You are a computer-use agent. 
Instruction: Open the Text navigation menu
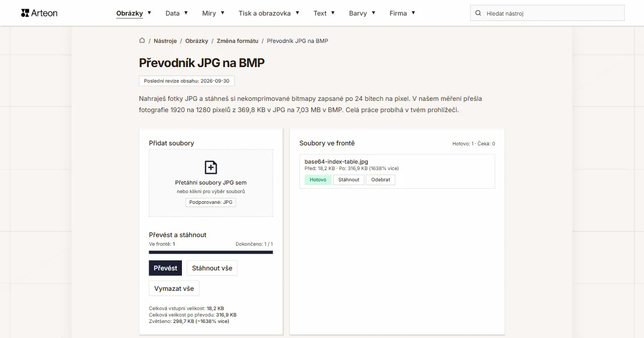(x=320, y=13)
